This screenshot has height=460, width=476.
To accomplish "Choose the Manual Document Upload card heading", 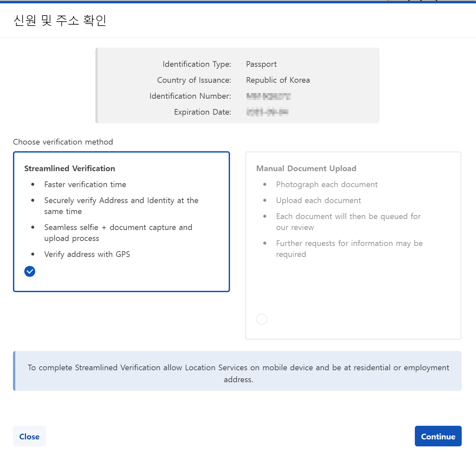I will pos(306,169).
